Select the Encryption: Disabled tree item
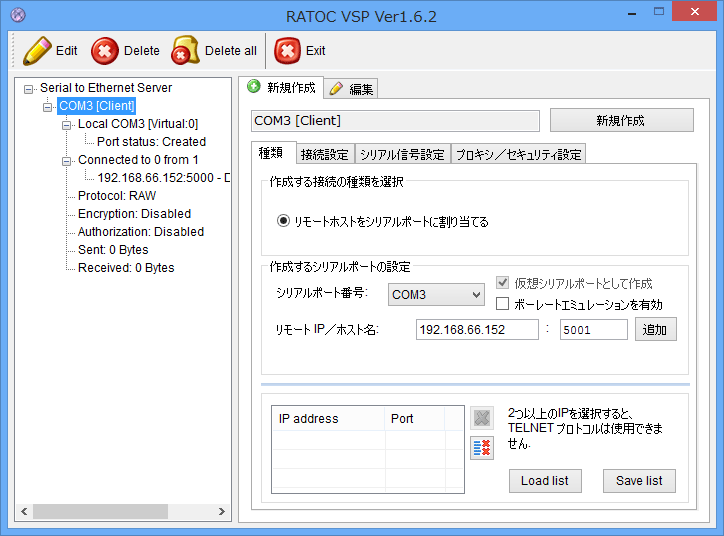Image resolution: width=724 pixels, height=536 pixels. tap(134, 214)
